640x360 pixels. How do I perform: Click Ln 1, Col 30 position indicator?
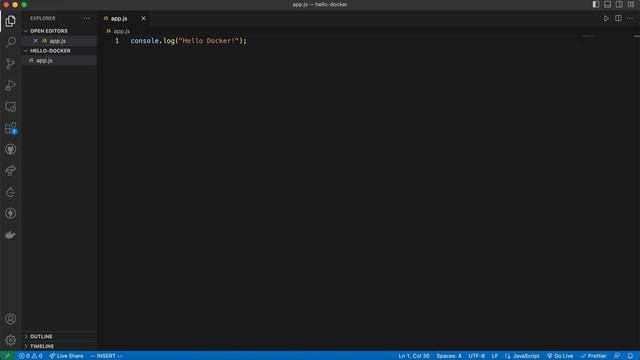(x=414, y=356)
